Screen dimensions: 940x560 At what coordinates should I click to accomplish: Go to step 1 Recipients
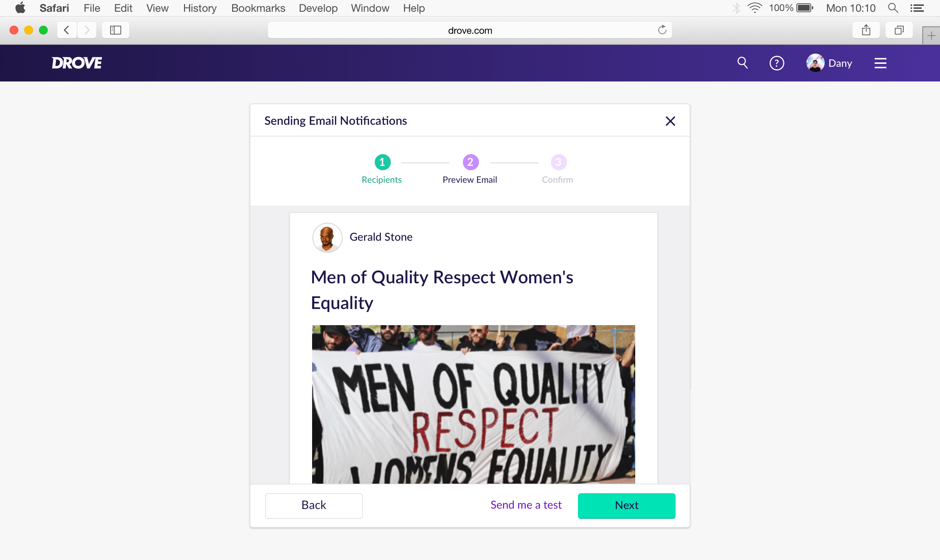(x=382, y=162)
